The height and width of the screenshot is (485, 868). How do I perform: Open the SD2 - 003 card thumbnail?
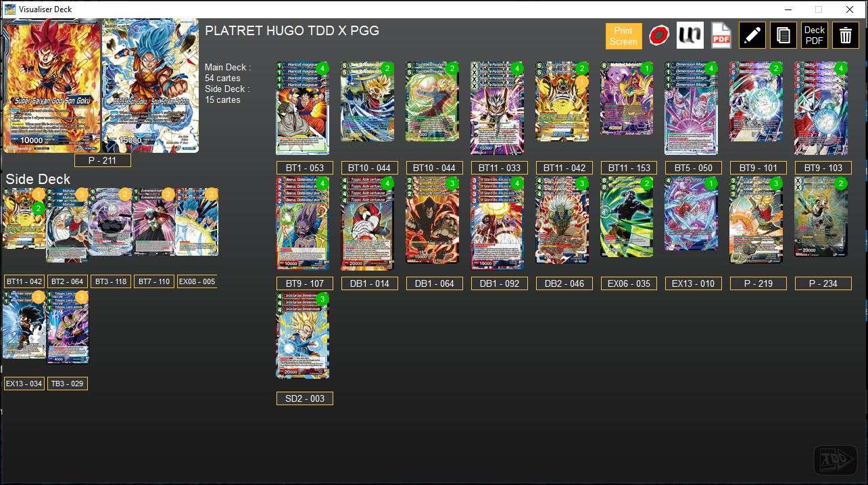[302, 336]
